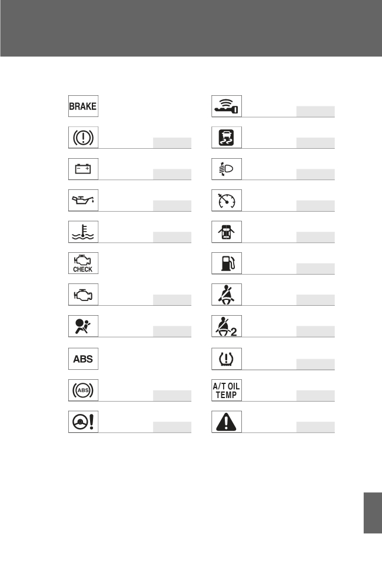
Task: Click the dark gray side tab
Action: (373, 513)
